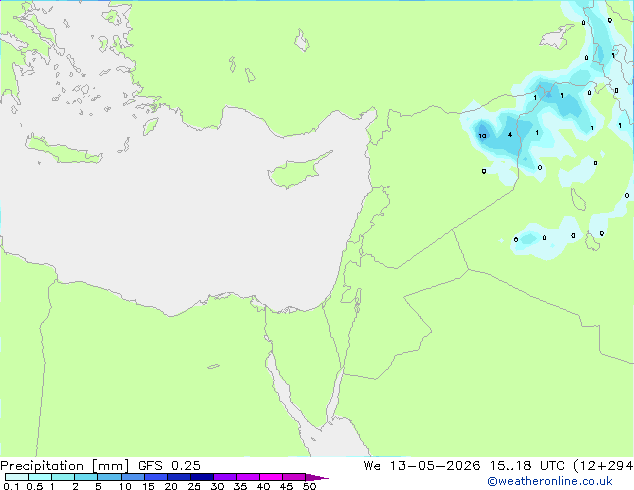Image resolution: width=634 pixels, height=490 pixels.
Task: Click the 'GFS 0.25' model label
Action: click(x=169, y=466)
